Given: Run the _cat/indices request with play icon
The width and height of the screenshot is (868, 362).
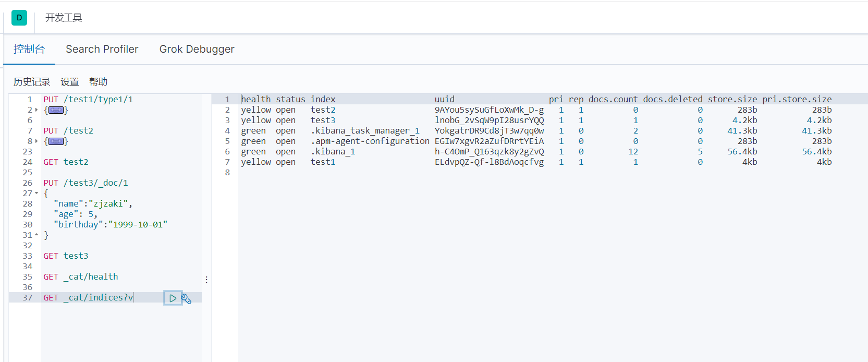Looking at the screenshot, I should pyautogui.click(x=173, y=298).
